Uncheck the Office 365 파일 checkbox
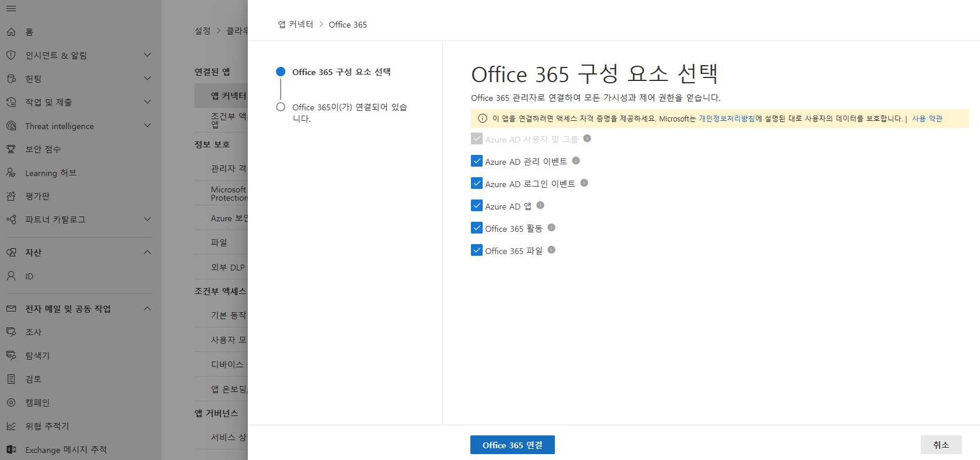The height and width of the screenshot is (460, 980). [477, 250]
